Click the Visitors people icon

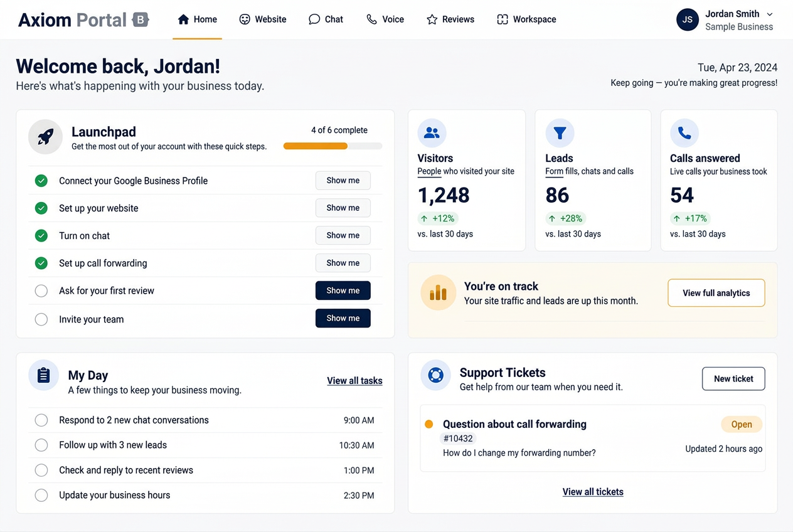(432, 133)
